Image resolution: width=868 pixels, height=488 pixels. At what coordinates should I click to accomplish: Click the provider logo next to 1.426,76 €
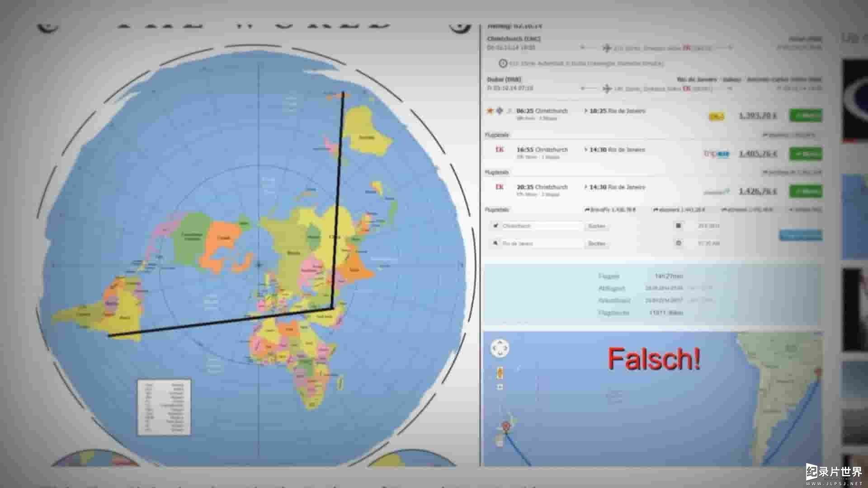(717, 192)
